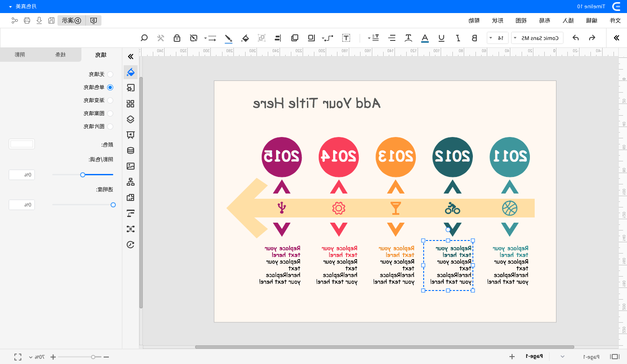Toggle italic I formatting

(x=458, y=38)
